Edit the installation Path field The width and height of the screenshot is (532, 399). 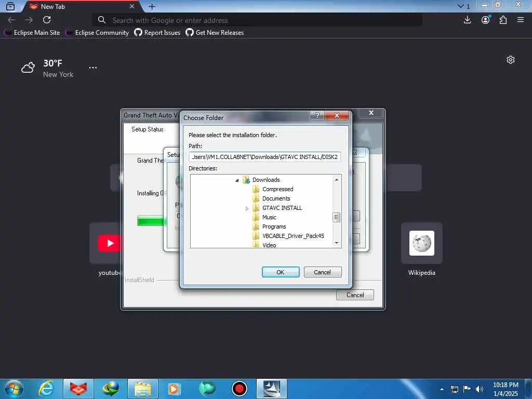[x=265, y=157]
